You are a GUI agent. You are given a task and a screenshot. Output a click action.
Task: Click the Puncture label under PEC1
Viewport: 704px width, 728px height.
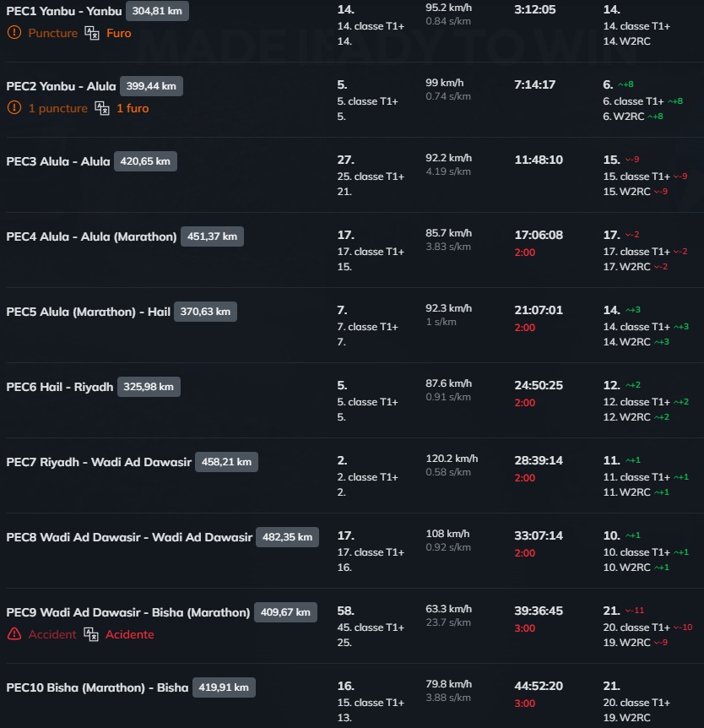(52, 33)
